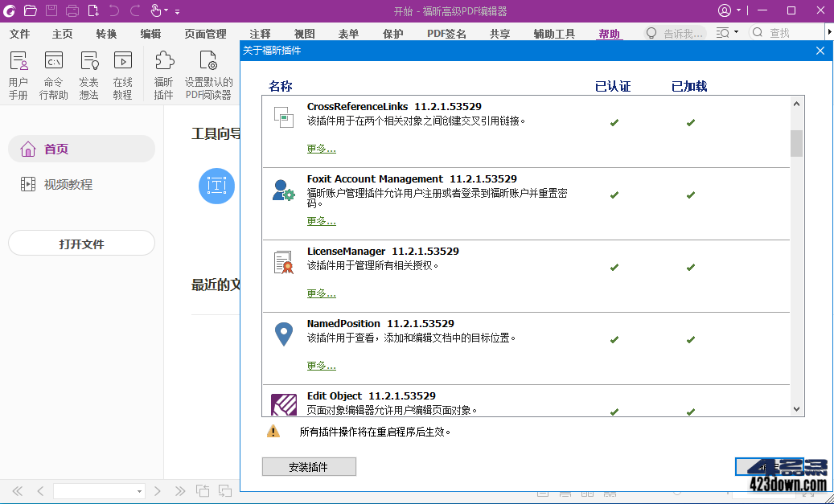Select 首页 in the left sidebar
The image size is (834, 504).
point(81,149)
